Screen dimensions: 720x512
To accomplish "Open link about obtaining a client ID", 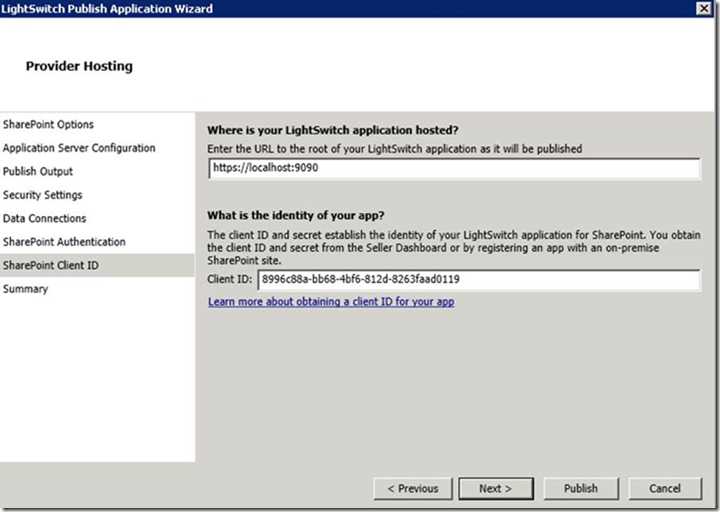I will coord(331,302).
